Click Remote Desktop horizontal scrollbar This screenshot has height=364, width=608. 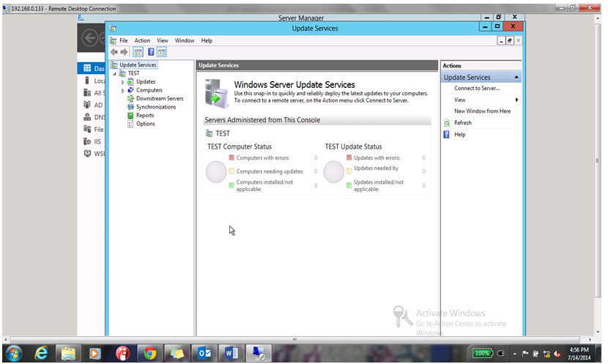(x=294, y=340)
